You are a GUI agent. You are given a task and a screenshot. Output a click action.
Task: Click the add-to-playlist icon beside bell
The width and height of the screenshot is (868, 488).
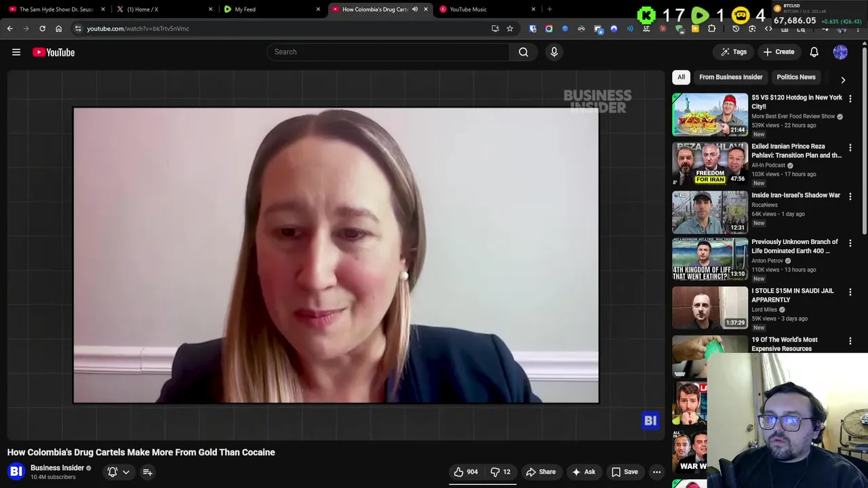(147, 472)
